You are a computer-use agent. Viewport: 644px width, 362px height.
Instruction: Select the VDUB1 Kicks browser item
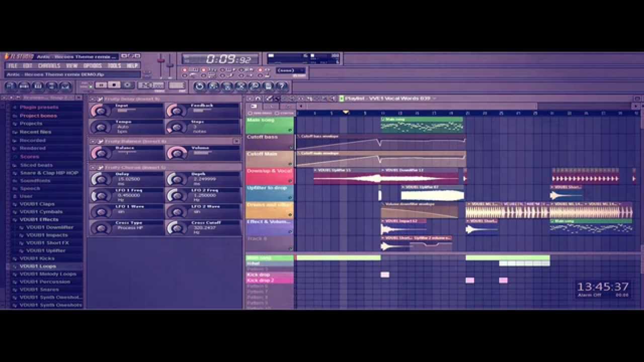click(x=37, y=258)
